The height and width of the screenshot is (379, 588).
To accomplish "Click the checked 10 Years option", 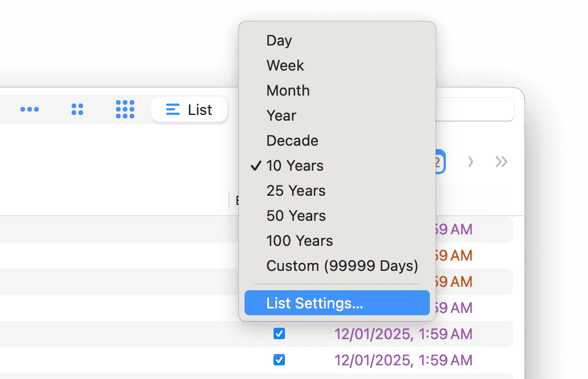I will pyautogui.click(x=295, y=166).
